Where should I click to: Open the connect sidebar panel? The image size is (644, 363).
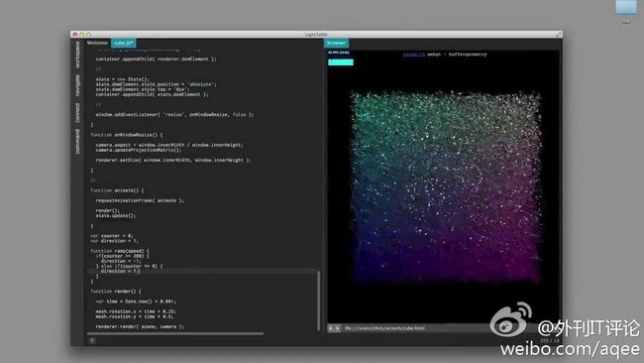tap(77, 113)
